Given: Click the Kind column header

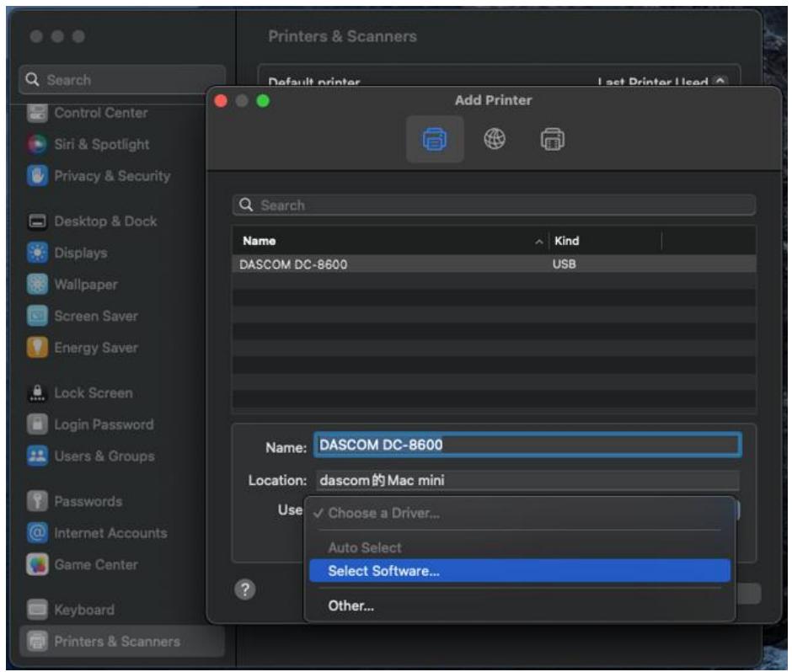Looking at the screenshot, I should [605, 241].
